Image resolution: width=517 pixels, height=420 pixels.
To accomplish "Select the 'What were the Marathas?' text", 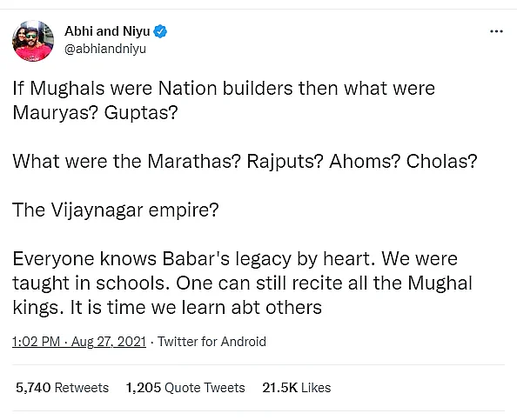I will 127,162.
